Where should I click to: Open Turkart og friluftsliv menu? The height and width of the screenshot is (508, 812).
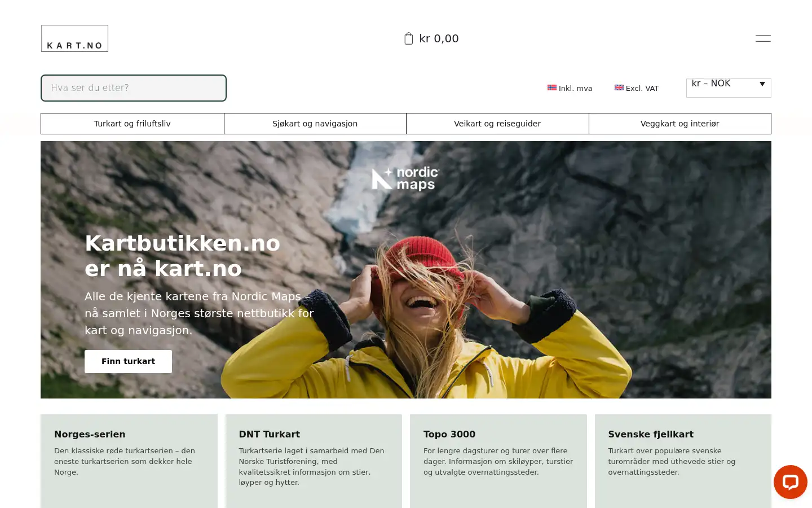coord(133,124)
